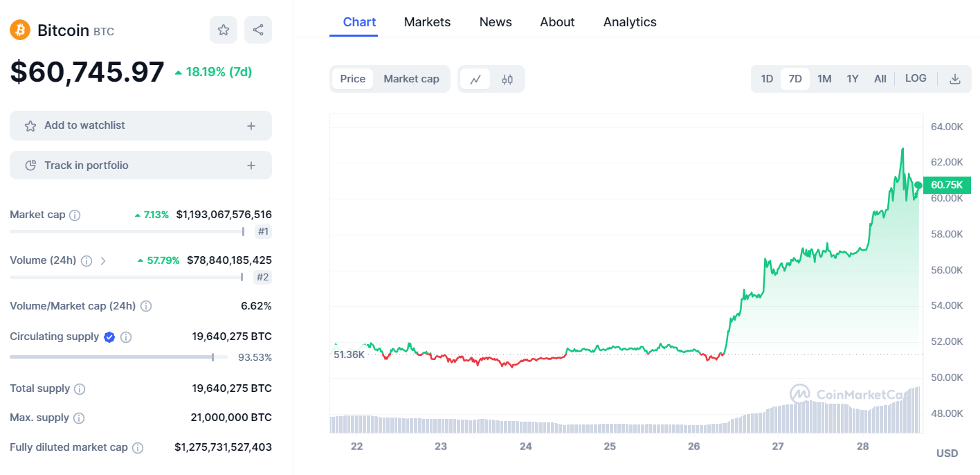980x475 pixels.
Task: Open the Markets tab
Action: pos(427,22)
